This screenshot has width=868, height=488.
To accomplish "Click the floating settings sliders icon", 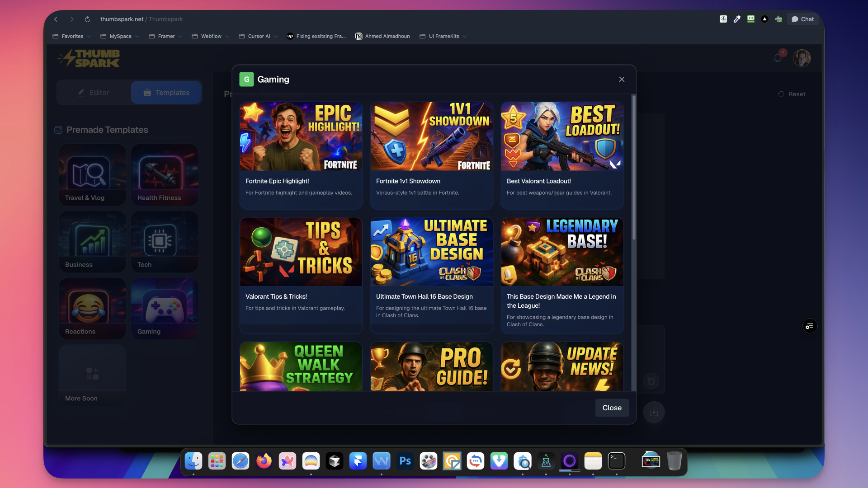I will [810, 326].
